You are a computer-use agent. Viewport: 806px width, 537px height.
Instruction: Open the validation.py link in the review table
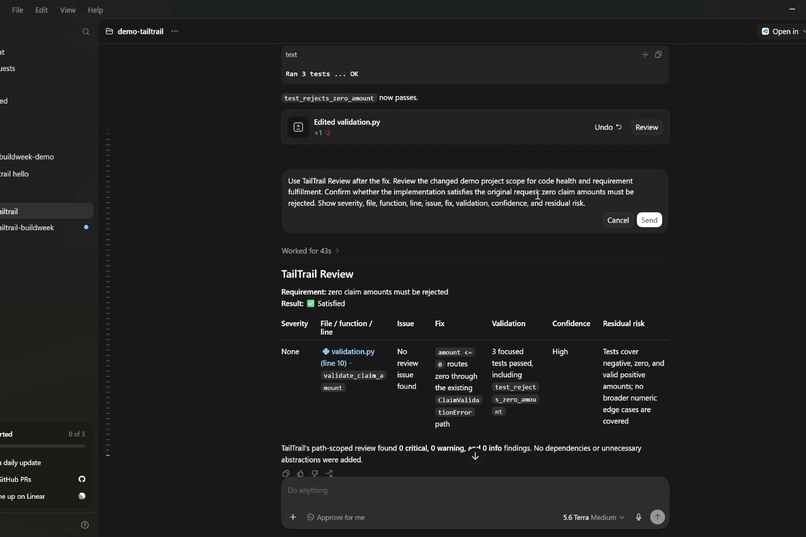pos(353,351)
